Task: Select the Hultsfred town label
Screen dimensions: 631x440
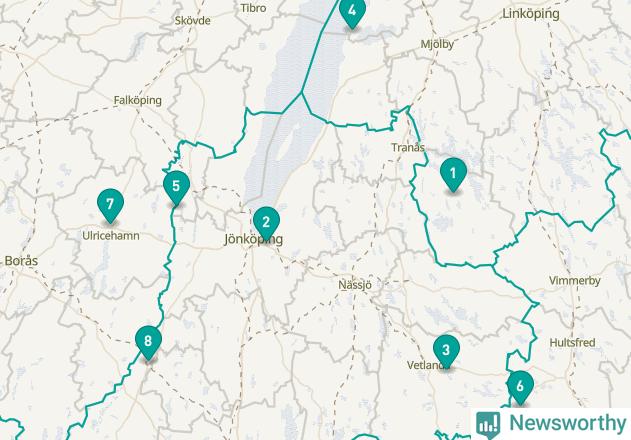Action: point(572,343)
